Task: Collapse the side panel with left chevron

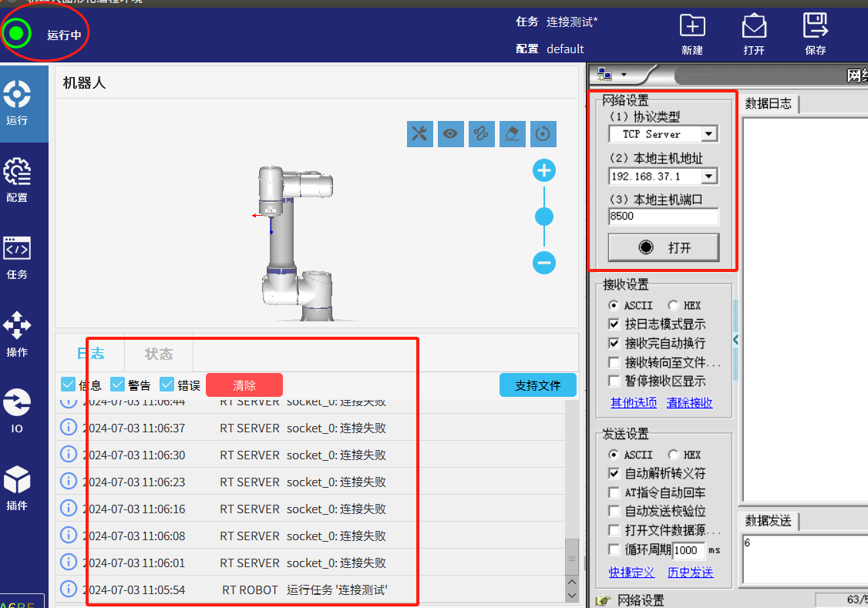Action: pos(735,340)
